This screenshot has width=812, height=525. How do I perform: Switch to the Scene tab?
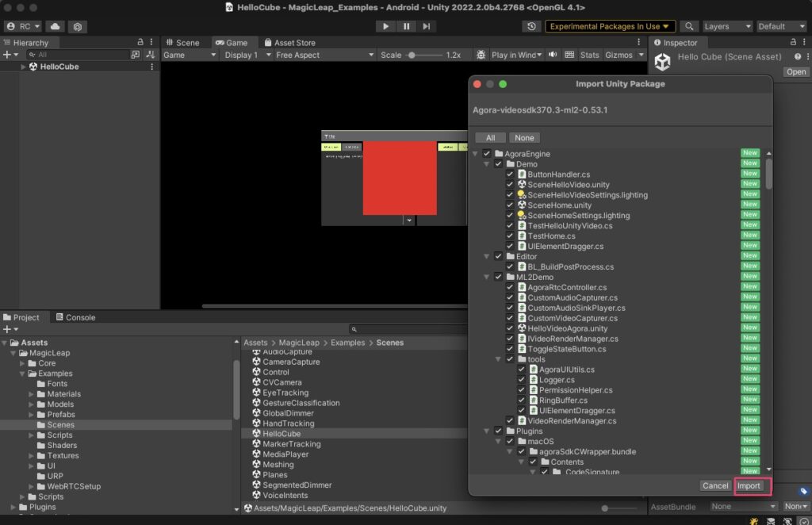pyautogui.click(x=182, y=43)
